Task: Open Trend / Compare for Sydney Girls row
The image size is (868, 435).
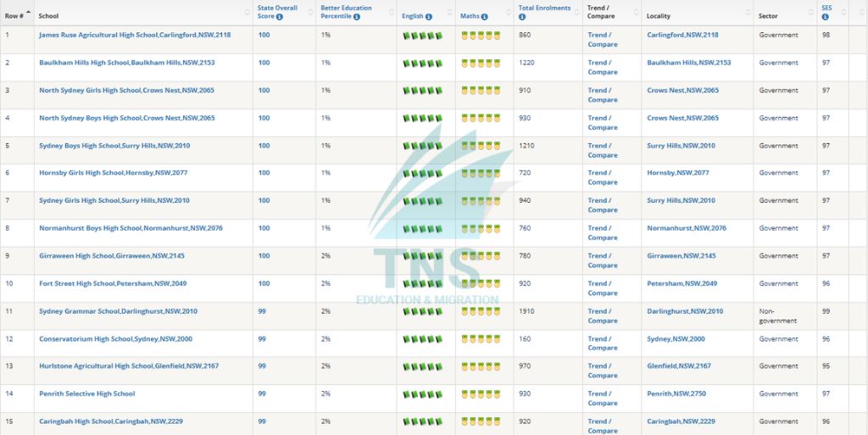Action: pos(603,204)
